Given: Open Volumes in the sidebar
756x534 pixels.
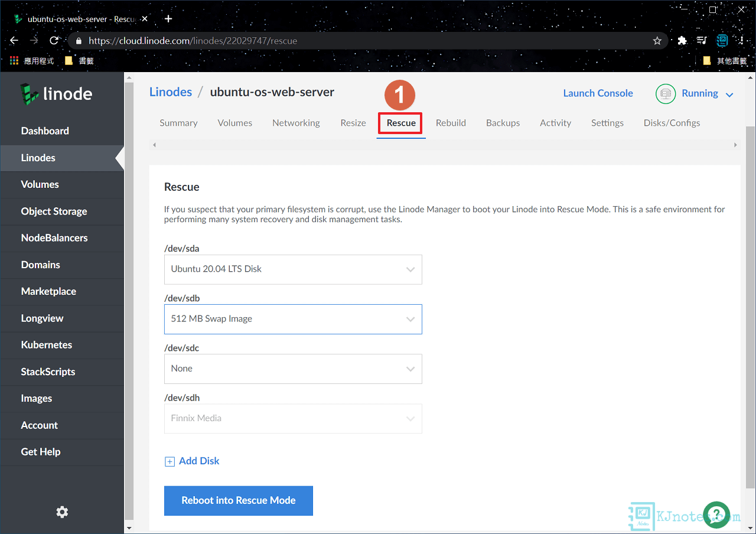Looking at the screenshot, I should tap(62, 184).
